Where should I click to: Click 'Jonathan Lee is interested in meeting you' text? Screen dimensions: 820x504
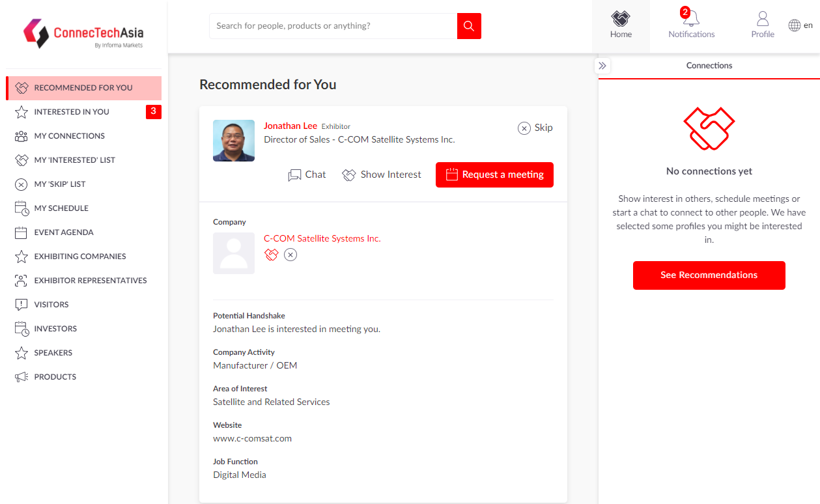296,329
